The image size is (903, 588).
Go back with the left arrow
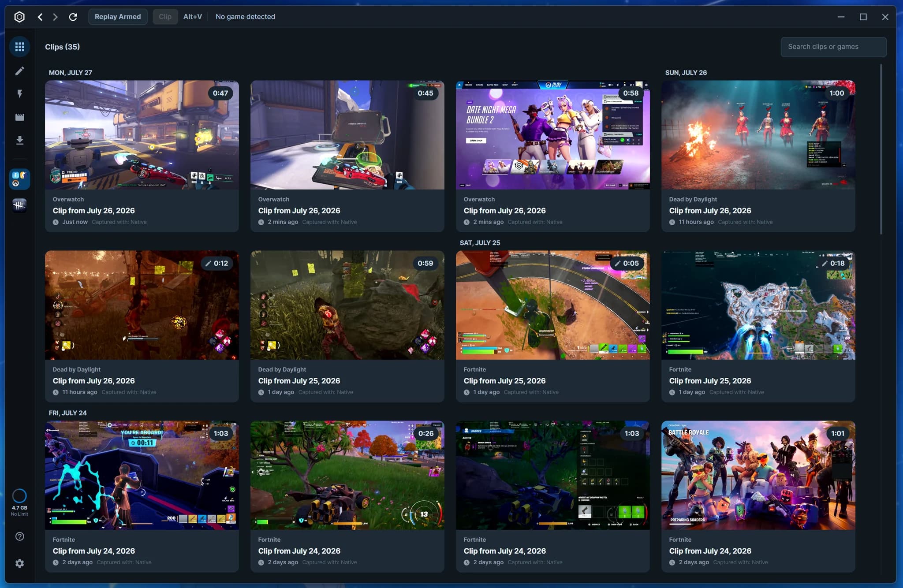click(40, 17)
